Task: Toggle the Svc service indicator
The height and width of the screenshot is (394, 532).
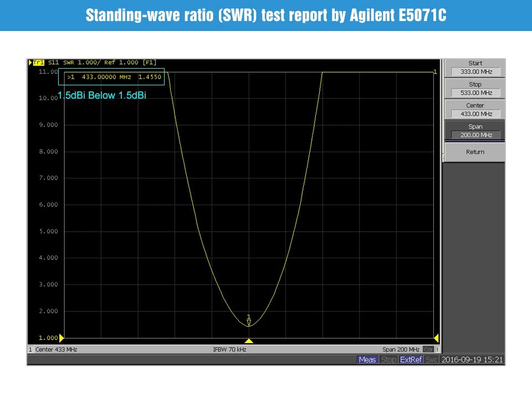Action: [432, 360]
